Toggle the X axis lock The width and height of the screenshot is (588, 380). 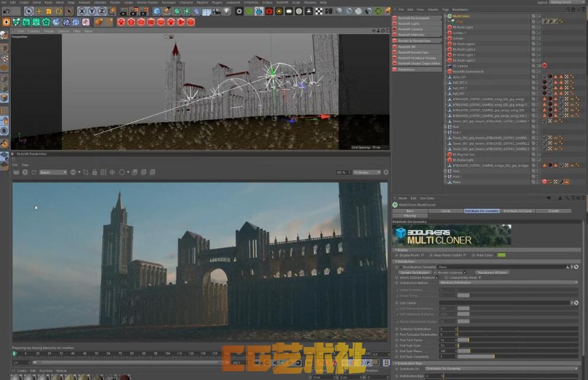[82, 11]
